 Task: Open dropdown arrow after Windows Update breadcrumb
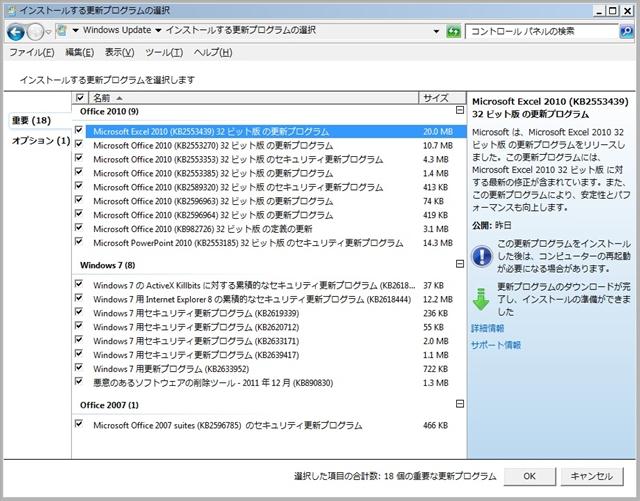click(158, 31)
